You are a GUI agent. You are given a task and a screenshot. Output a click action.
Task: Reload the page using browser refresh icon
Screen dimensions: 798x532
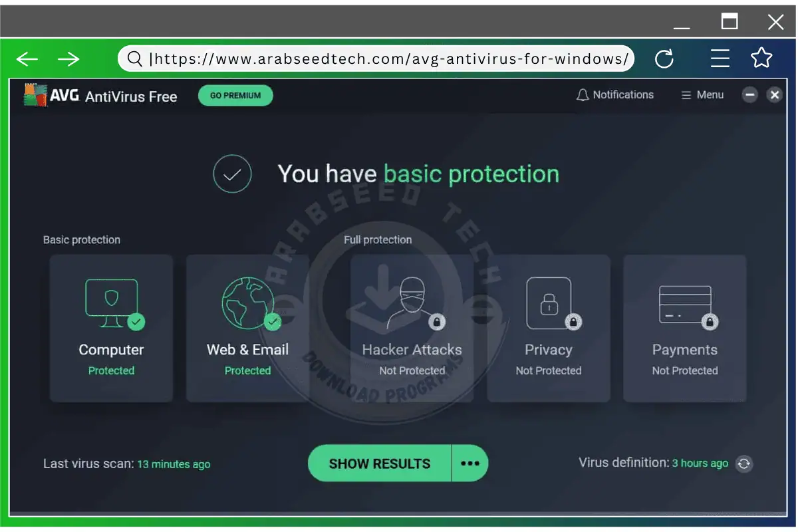[664, 59]
